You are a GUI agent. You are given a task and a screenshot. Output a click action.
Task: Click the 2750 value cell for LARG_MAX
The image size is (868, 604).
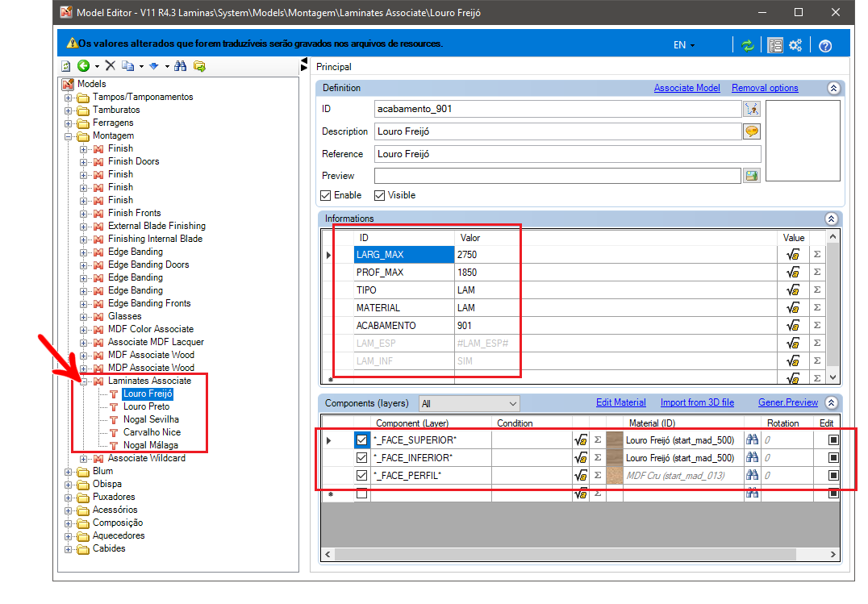[615, 255]
